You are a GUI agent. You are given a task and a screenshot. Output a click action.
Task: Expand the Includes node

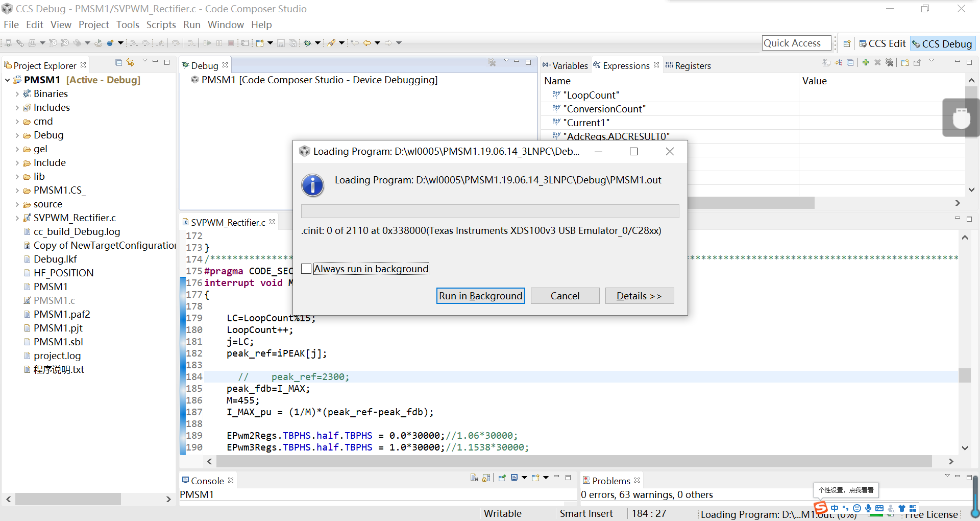[17, 108]
